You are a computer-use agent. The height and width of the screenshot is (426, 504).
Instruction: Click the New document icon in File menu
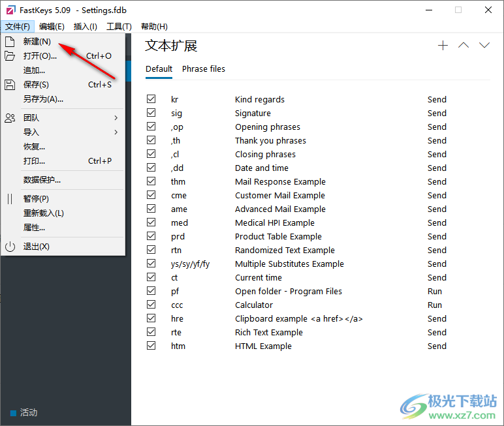pyautogui.click(x=10, y=42)
